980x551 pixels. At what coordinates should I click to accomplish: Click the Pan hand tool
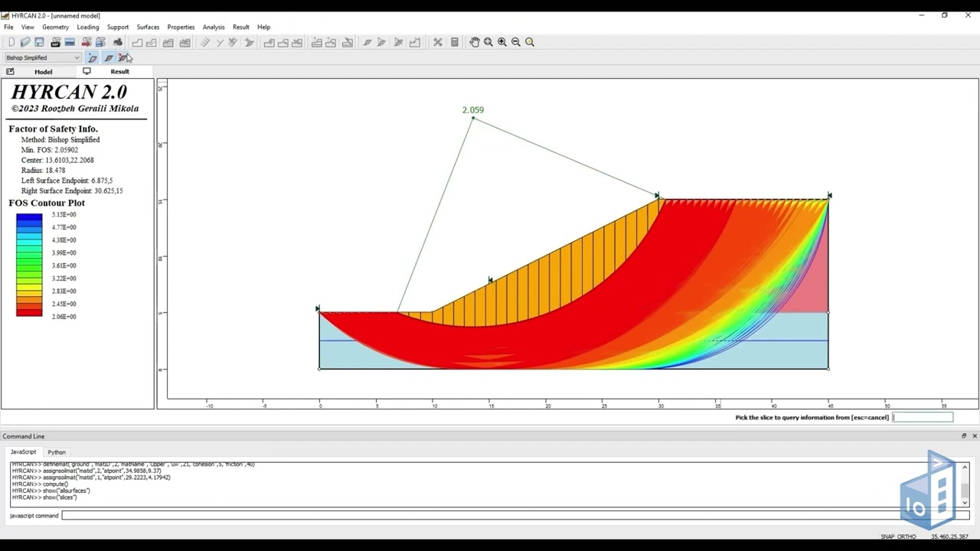tap(475, 42)
